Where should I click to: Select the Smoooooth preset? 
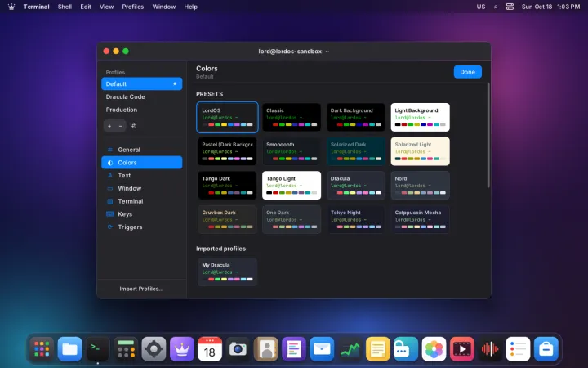(x=292, y=151)
